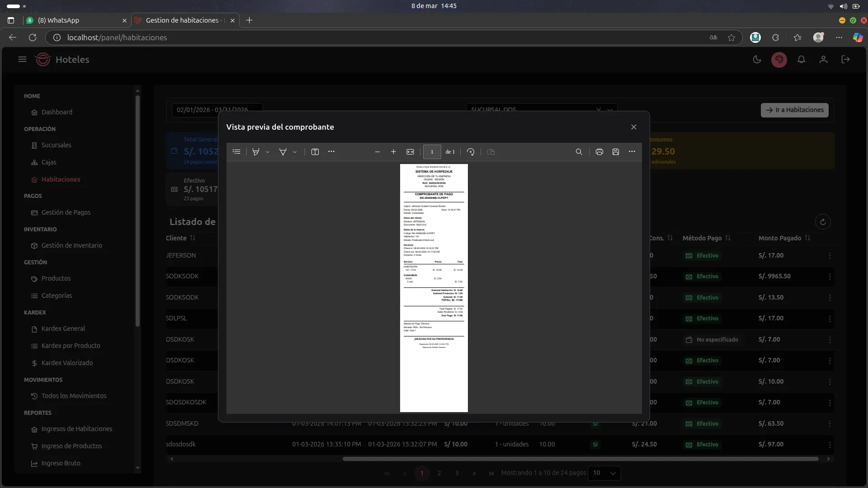The height and width of the screenshot is (488, 868).
Task: Zoom in the receipt preview
Action: coord(393,152)
